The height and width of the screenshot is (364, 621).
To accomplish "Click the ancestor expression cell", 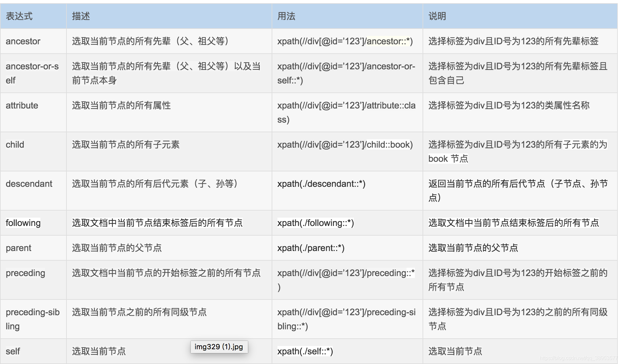I will pos(23,41).
